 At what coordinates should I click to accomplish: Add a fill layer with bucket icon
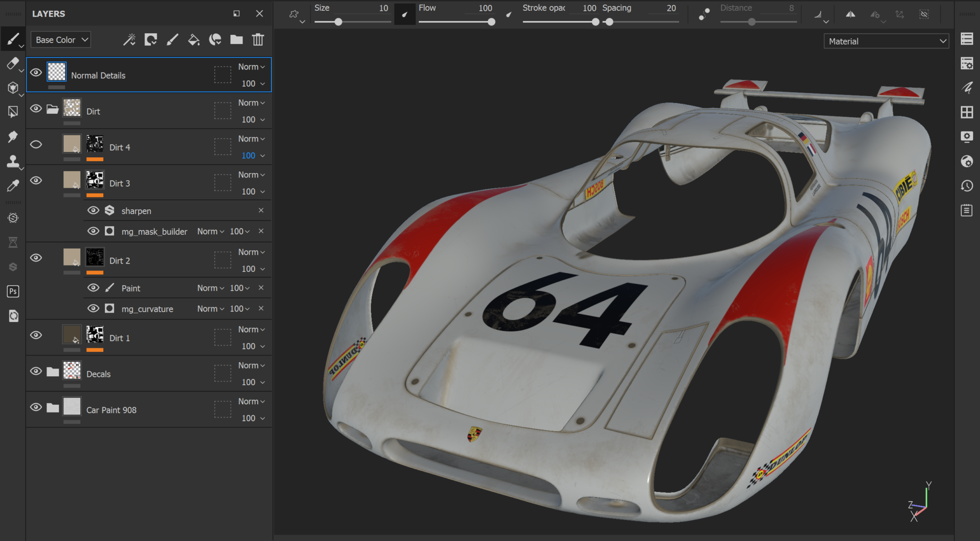point(194,40)
